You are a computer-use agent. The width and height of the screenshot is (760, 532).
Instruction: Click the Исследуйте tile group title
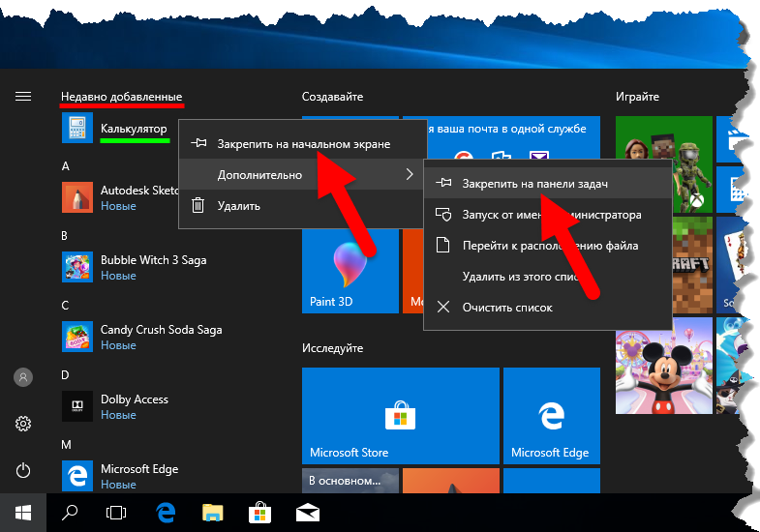coord(332,348)
